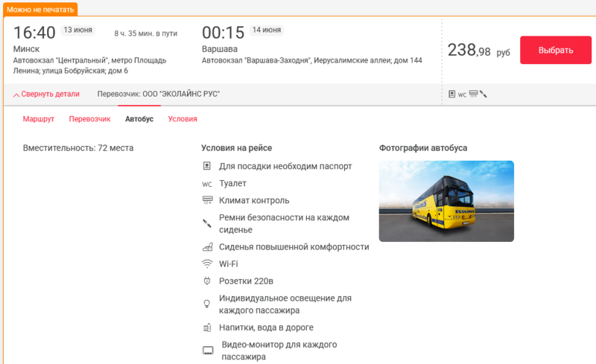Click the 220v power socket icon
596x364 pixels.
point(207,281)
